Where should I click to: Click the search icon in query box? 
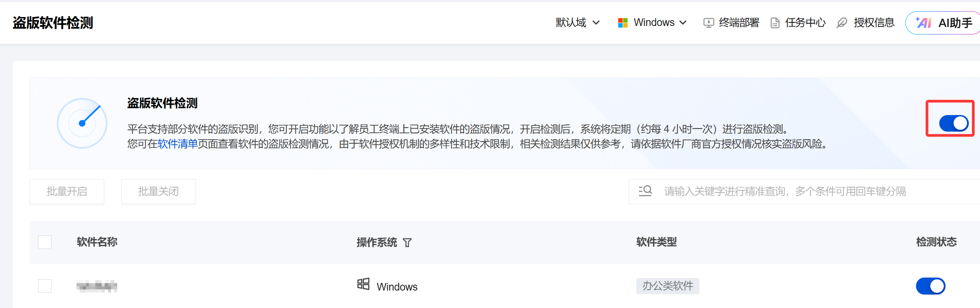(x=645, y=191)
